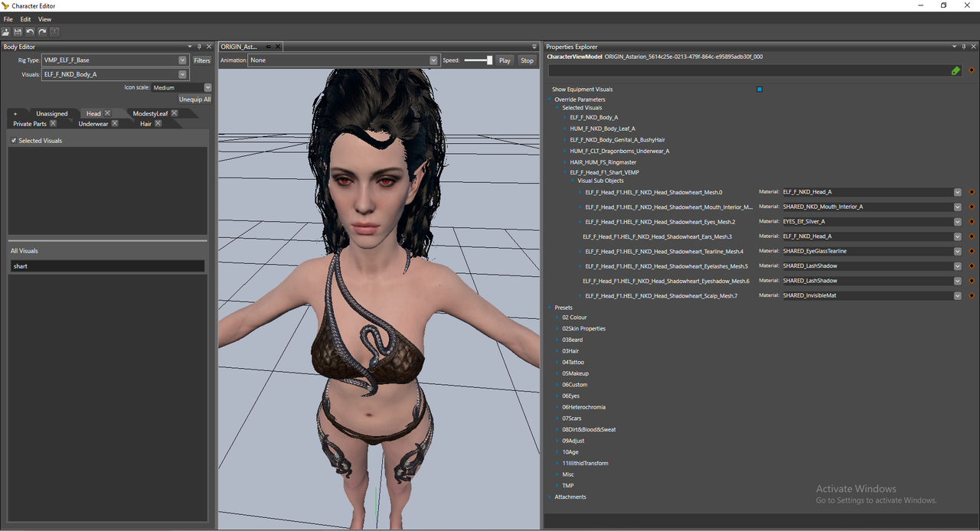Click the Filters button
The width and height of the screenshot is (980, 531).
point(202,60)
